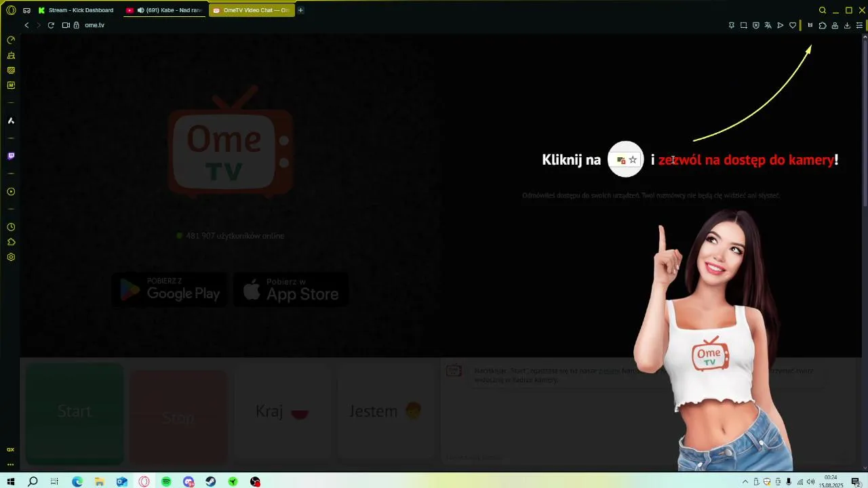
Task: Open GX Control speedometer in sidebar
Action: pos(11,40)
